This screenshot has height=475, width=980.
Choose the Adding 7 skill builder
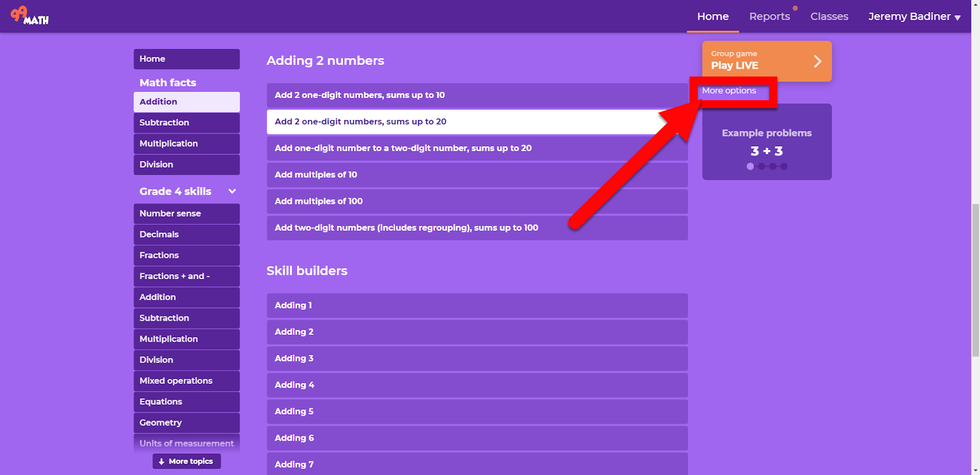pos(477,464)
